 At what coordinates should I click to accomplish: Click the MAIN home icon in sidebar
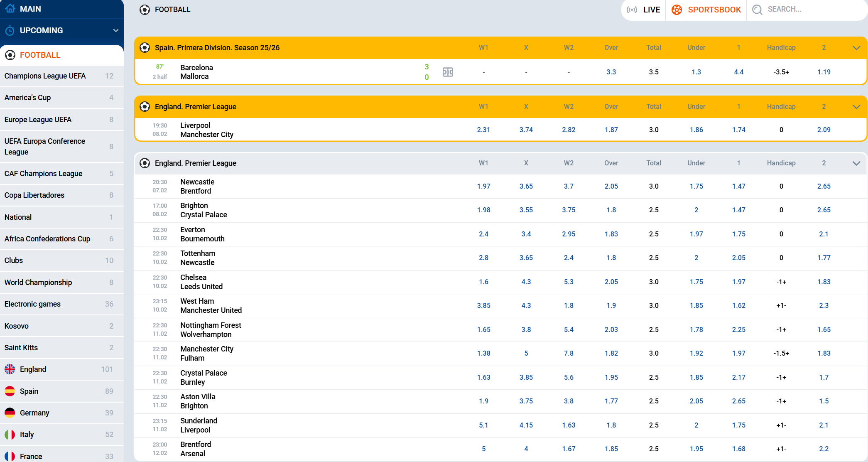click(x=10, y=8)
